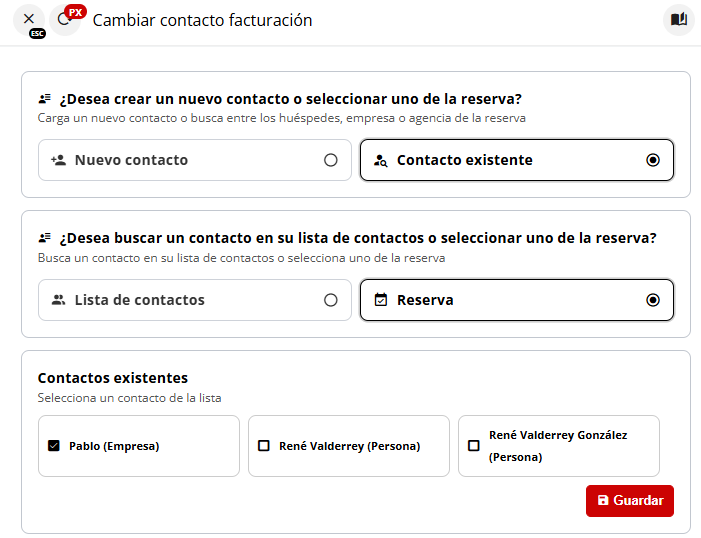Viewport: 701px width, 538px height.
Task: Click the person-search icon beside Contacto existente
Action: coord(380,160)
